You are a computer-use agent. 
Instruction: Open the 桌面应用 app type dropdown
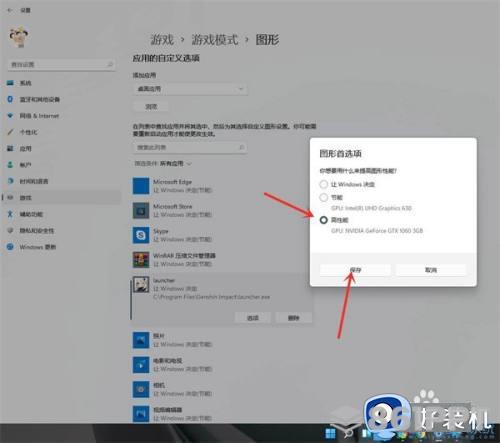pyautogui.click(x=190, y=89)
